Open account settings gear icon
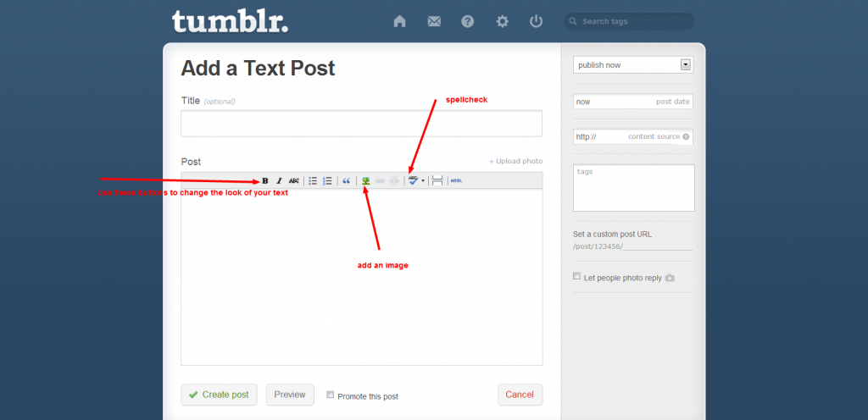Viewport: 868px width, 420px height. pyautogui.click(x=502, y=21)
